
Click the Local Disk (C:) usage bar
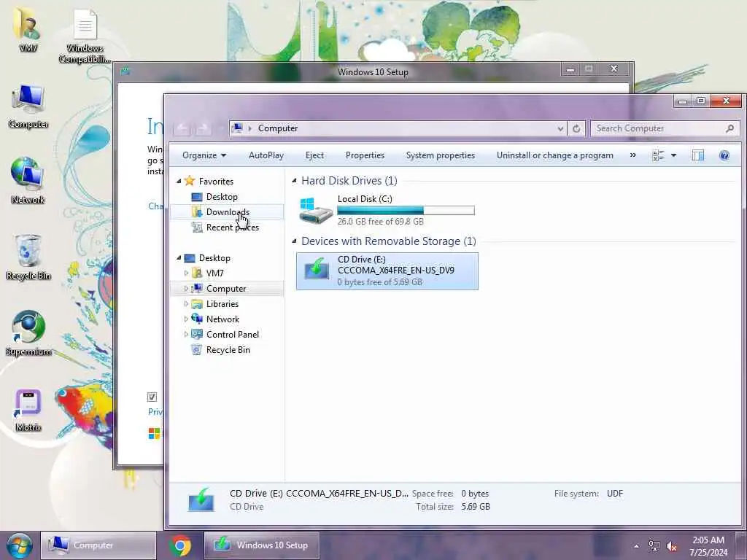pyautogui.click(x=406, y=211)
